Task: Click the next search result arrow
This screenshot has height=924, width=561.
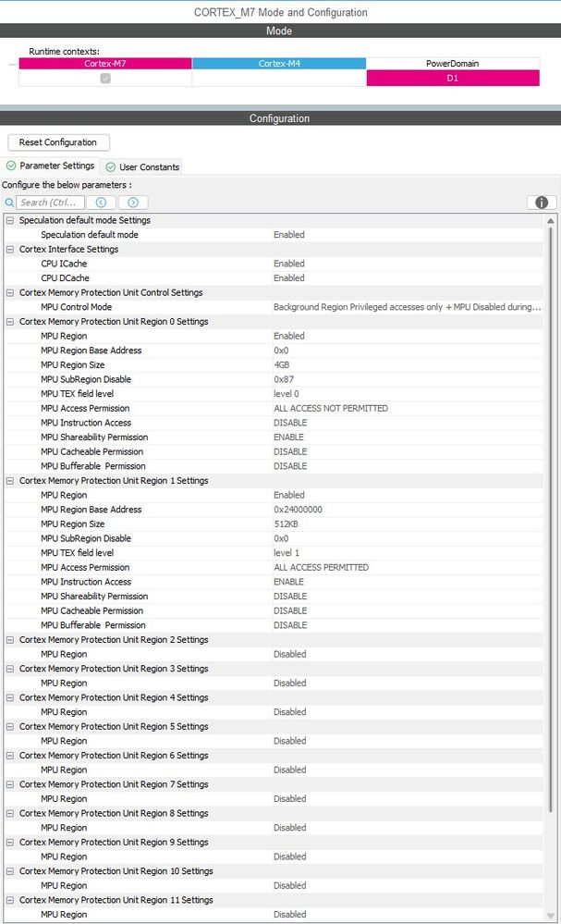Action: 133,202
